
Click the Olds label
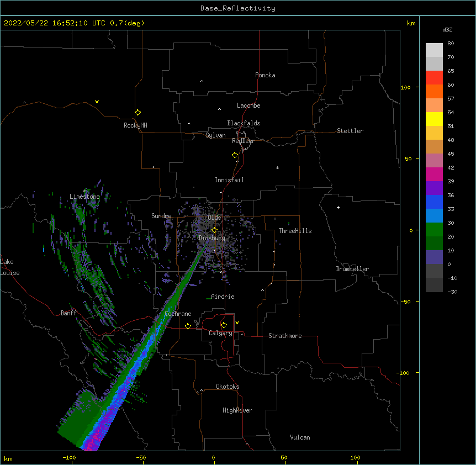pos(214,218)
